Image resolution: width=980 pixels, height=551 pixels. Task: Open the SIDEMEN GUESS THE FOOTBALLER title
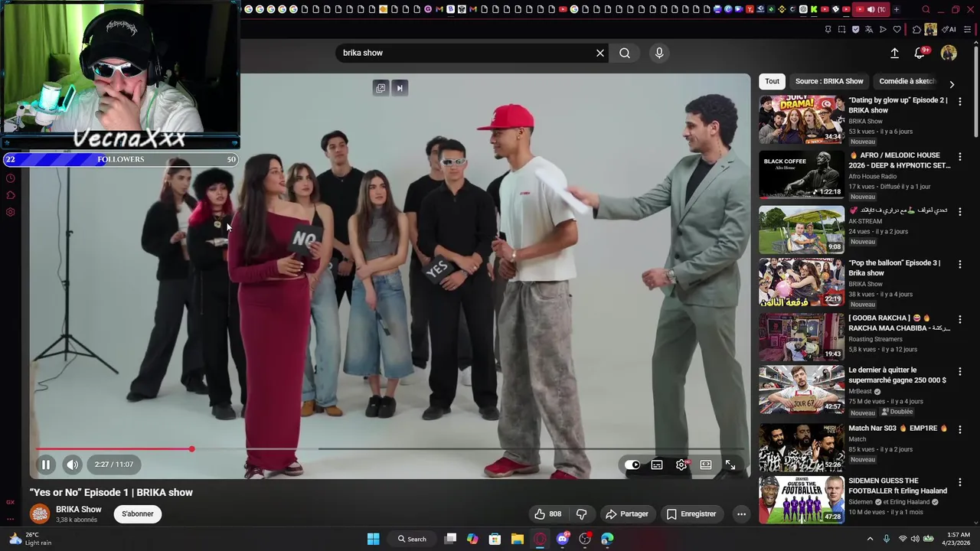(x=897, y=486)
